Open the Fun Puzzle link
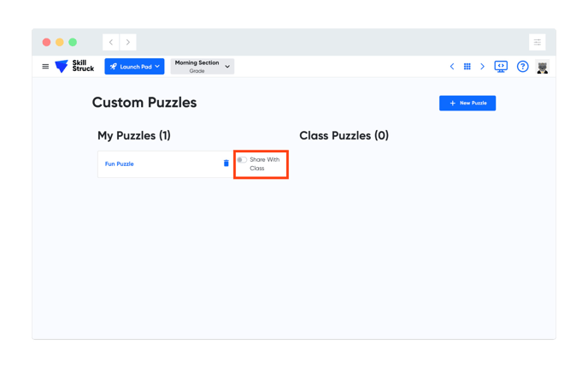 (x=120, y=163)
